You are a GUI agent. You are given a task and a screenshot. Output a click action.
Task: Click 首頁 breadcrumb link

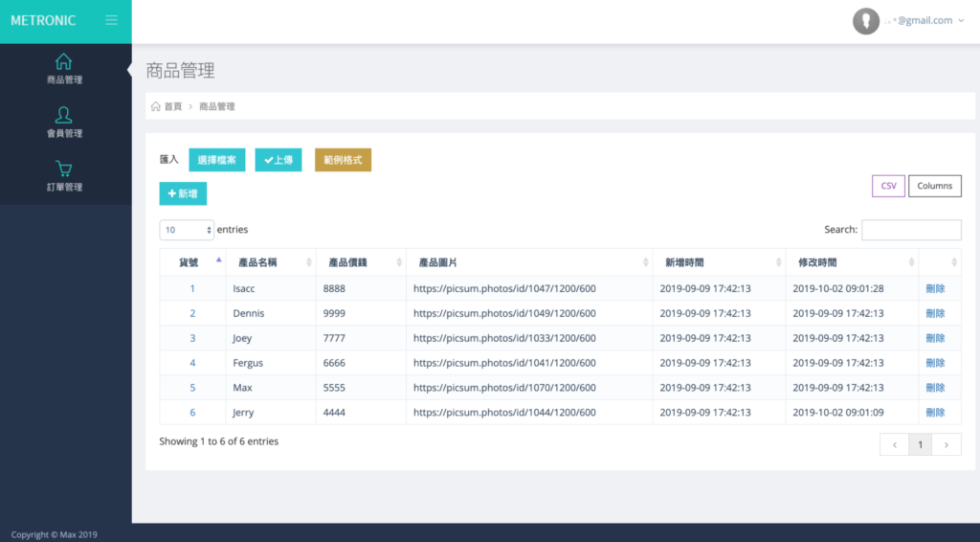[x=172, y=106]
